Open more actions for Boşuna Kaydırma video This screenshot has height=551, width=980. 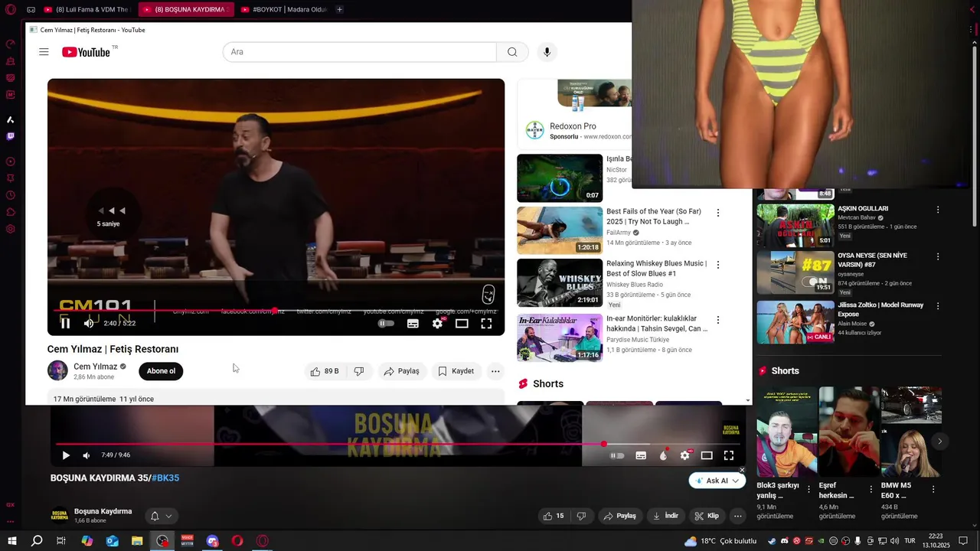[x=738, y=516]
